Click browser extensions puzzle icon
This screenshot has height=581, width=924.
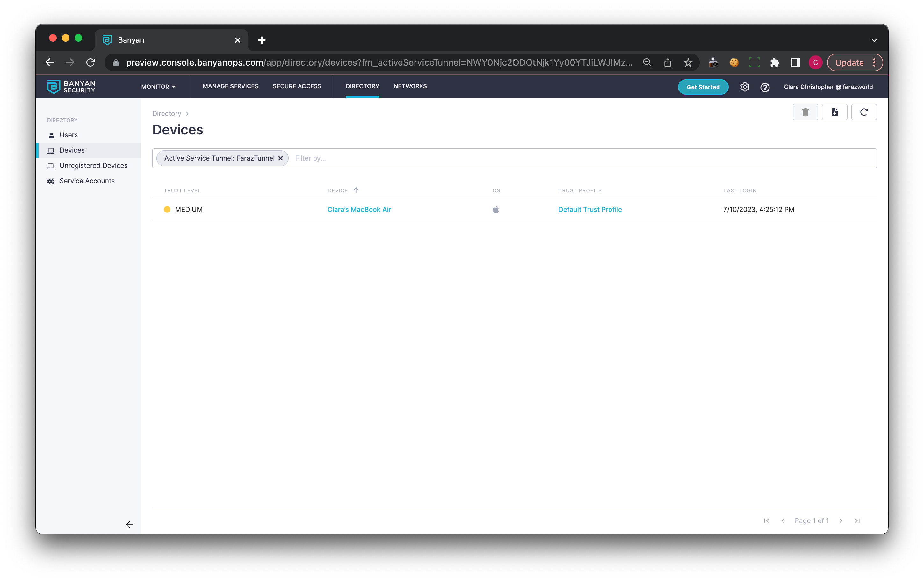[x=774, y=62]
